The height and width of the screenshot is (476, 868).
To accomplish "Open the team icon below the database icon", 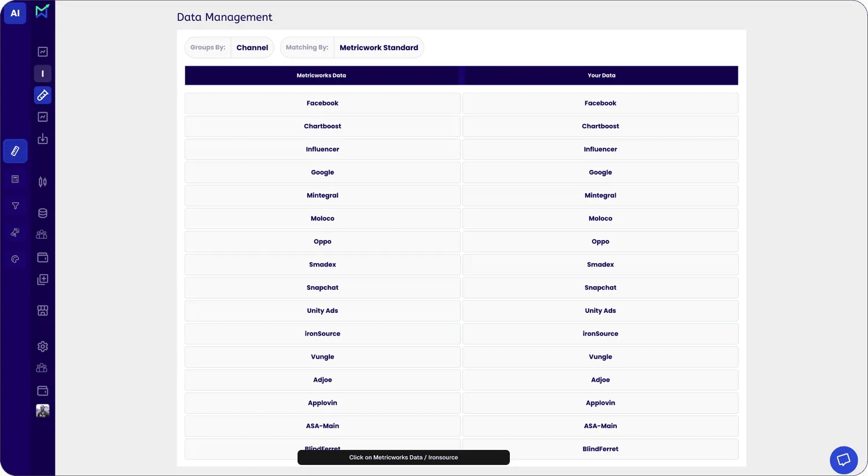I will (x=42, y=234).
